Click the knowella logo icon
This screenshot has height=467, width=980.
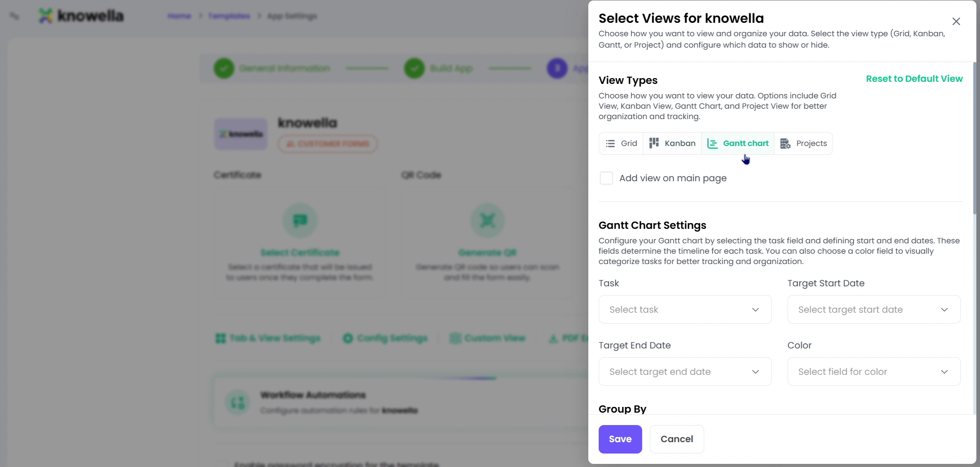coord(46,16)
